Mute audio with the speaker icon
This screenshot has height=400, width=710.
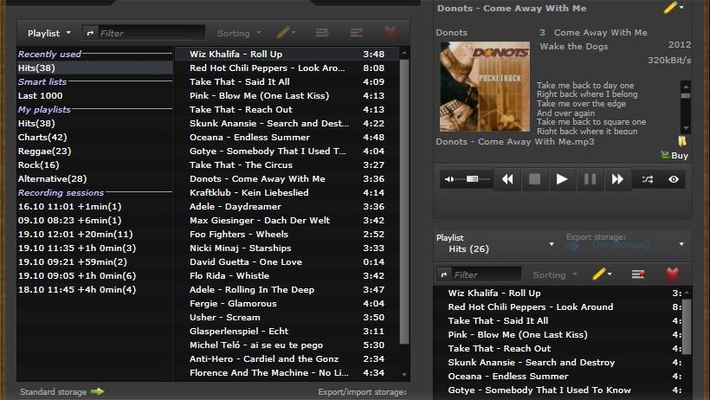[449, 179]
